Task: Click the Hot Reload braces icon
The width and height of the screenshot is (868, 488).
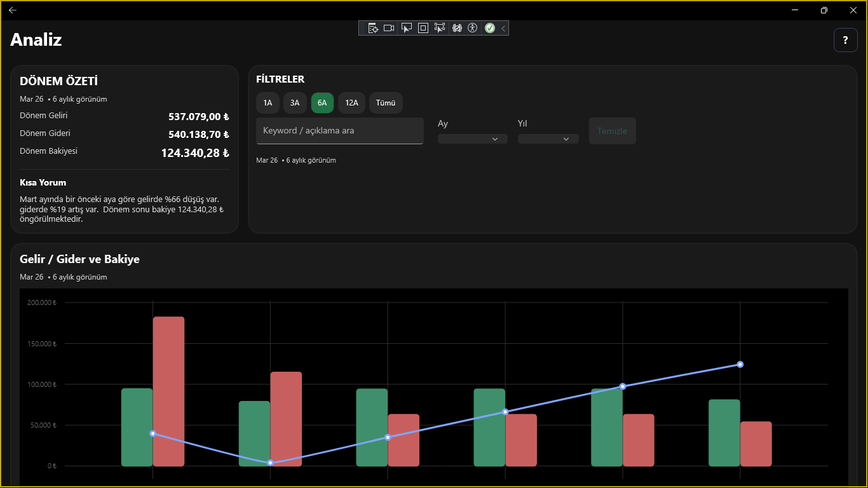Action: click(x=456, y=28)
